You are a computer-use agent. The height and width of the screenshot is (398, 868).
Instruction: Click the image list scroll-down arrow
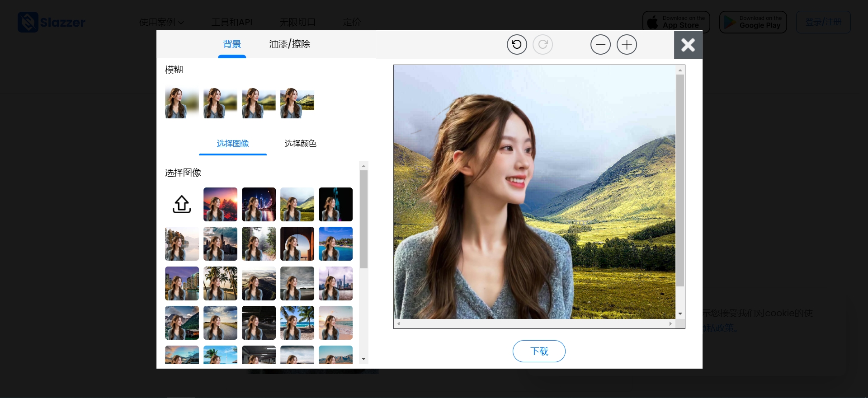point(363,359)
